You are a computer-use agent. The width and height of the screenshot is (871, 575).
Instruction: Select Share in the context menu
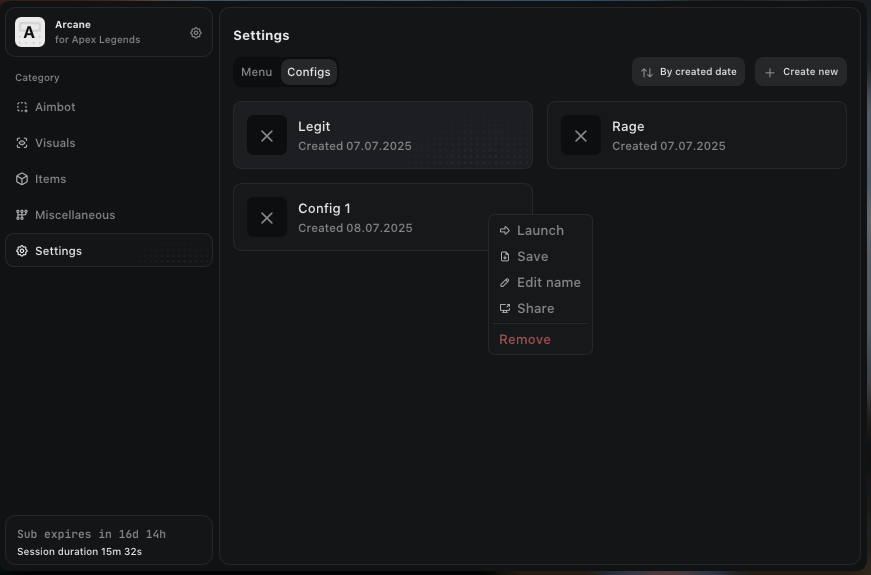[x=535, y=309]
